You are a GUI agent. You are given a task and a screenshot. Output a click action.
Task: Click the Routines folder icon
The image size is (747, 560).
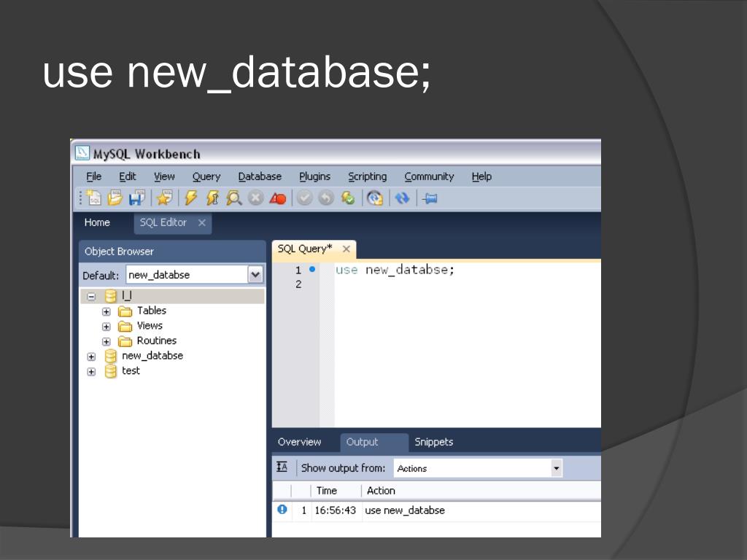(125, 341)
